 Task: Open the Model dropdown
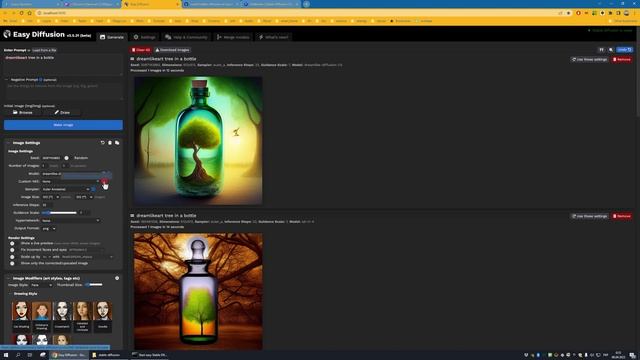click(72, 174)
